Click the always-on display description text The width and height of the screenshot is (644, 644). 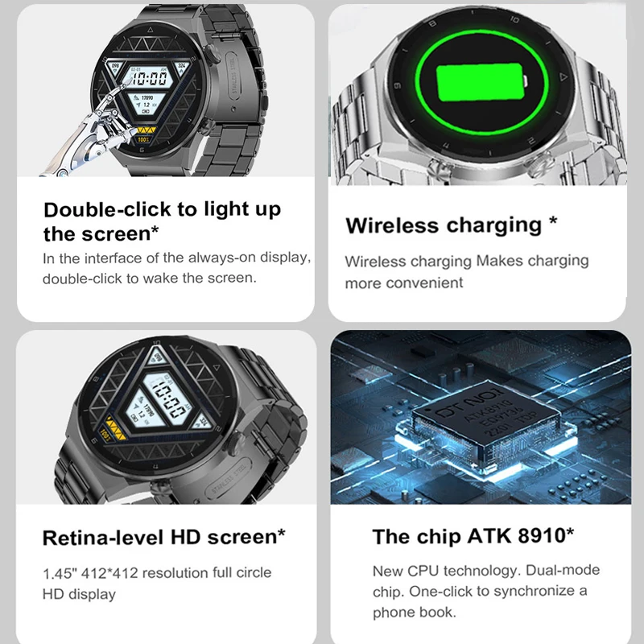(176, 268)
